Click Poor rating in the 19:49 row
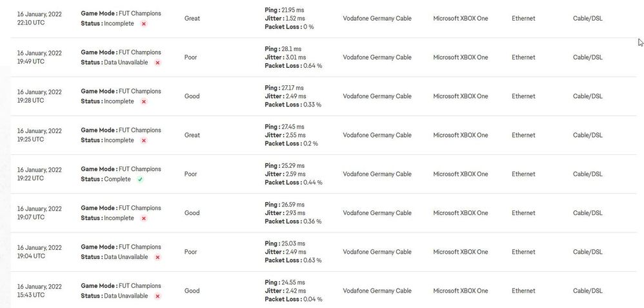 (x=191, y=57)
